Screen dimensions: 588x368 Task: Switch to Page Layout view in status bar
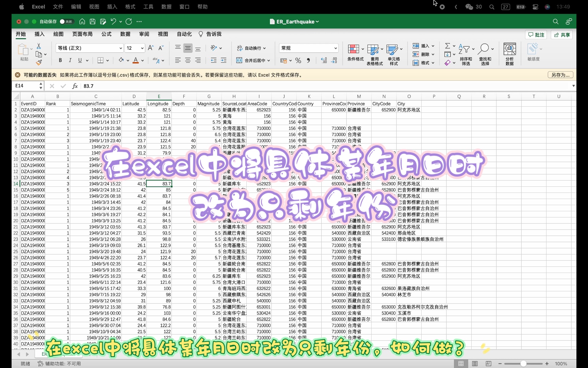coord(475,364)
